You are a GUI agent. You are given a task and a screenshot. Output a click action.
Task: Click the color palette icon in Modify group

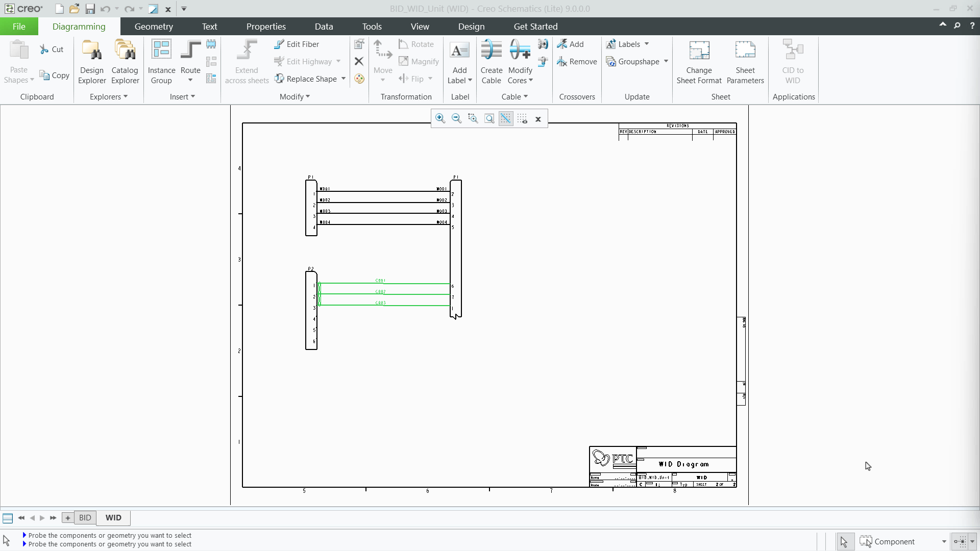pos(359,79)
